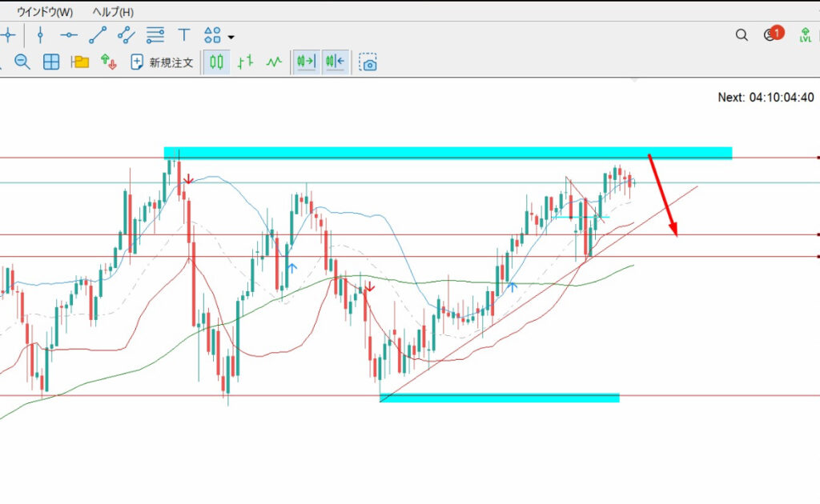This screenshot has width=820, height=504.
Task: Switch chart to line chart display
Action: 274,62
